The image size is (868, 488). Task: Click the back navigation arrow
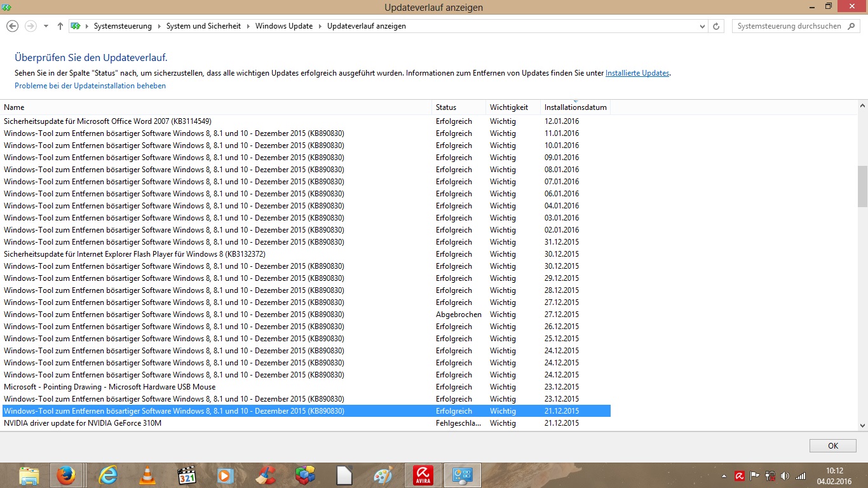[12, 26]
